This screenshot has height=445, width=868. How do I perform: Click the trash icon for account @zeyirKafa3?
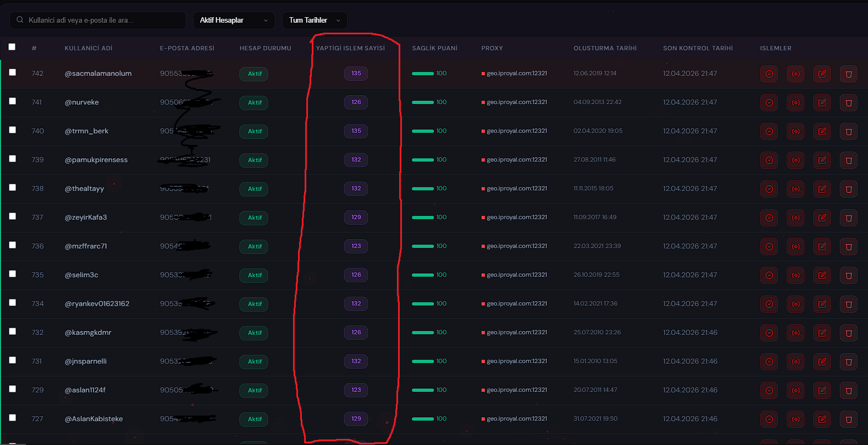849,218
